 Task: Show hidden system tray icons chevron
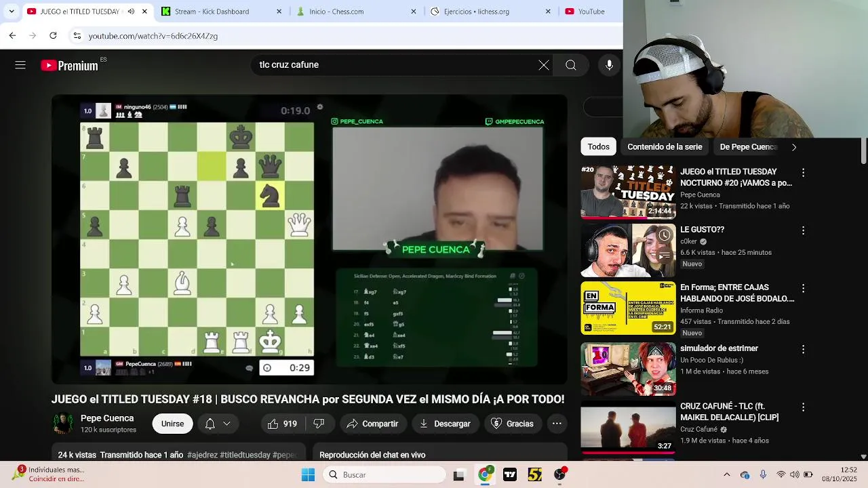[727, 474]
